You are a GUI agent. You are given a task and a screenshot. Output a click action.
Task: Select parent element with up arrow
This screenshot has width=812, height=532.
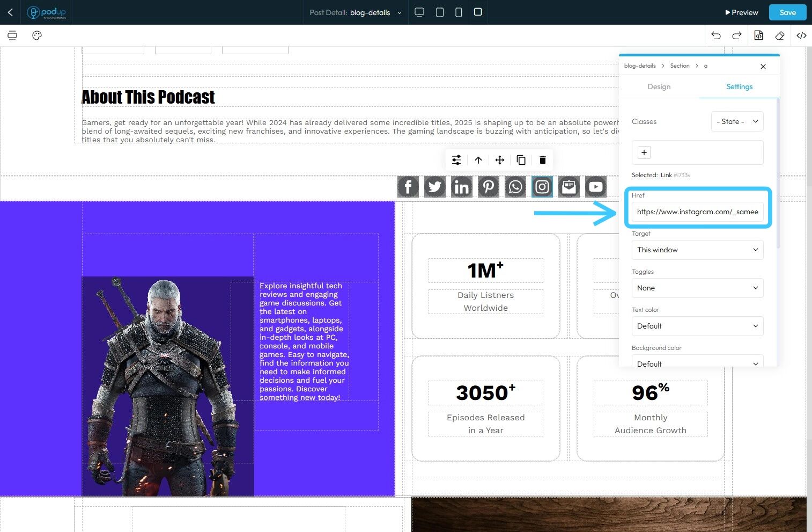478,160
